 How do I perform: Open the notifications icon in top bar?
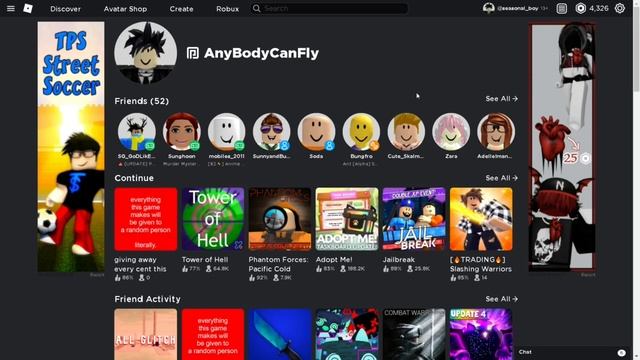[562, 8]
